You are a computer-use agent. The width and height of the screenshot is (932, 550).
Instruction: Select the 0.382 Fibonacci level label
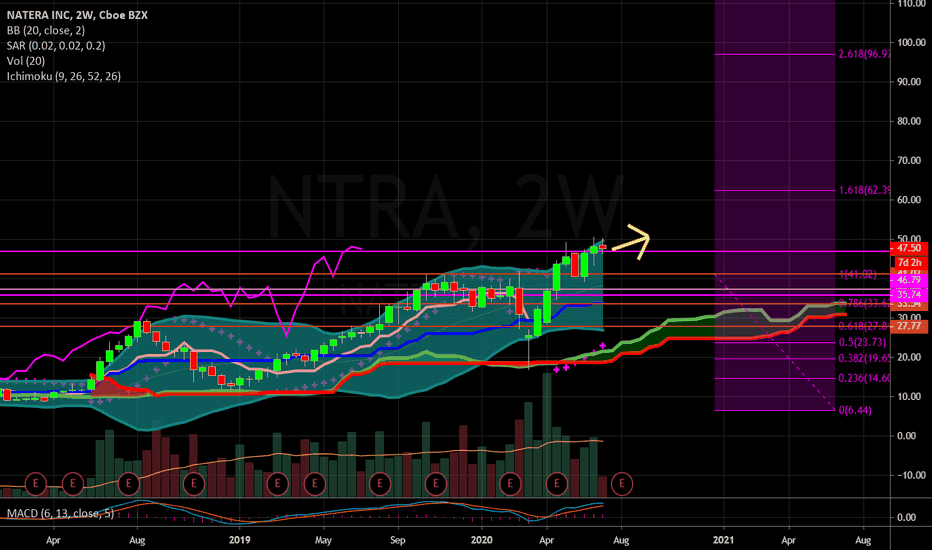coord(864,358)
